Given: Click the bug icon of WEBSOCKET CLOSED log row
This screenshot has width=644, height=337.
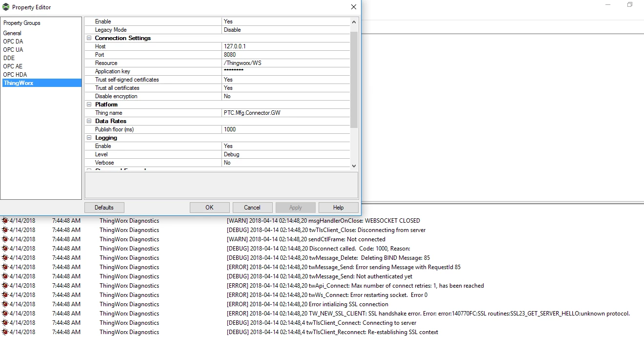Looking at the screenshot, I should [5, 221].
